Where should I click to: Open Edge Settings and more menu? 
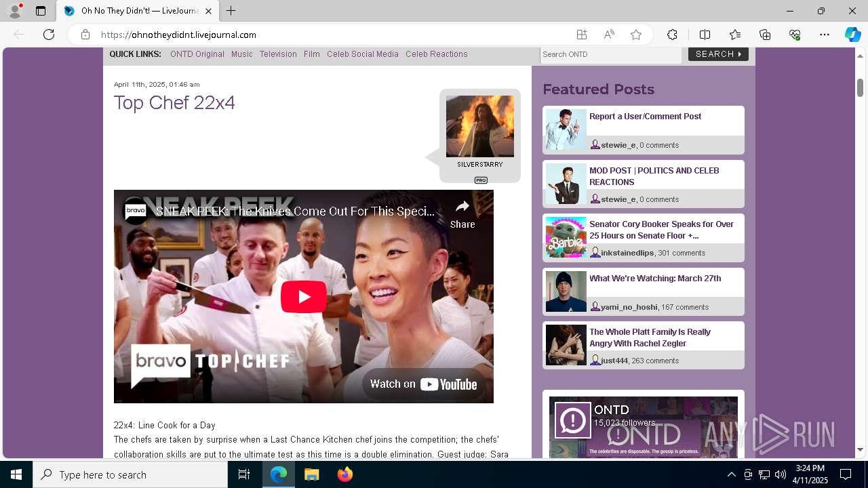coord(825,35)
